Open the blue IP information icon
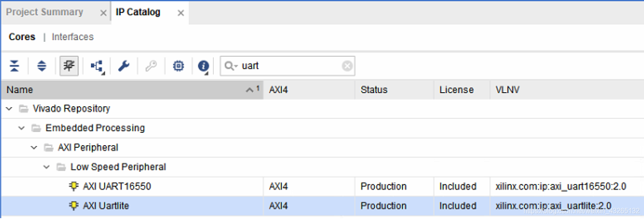The image size is (644, 219). pyautogui.click(x=204, y=66)
